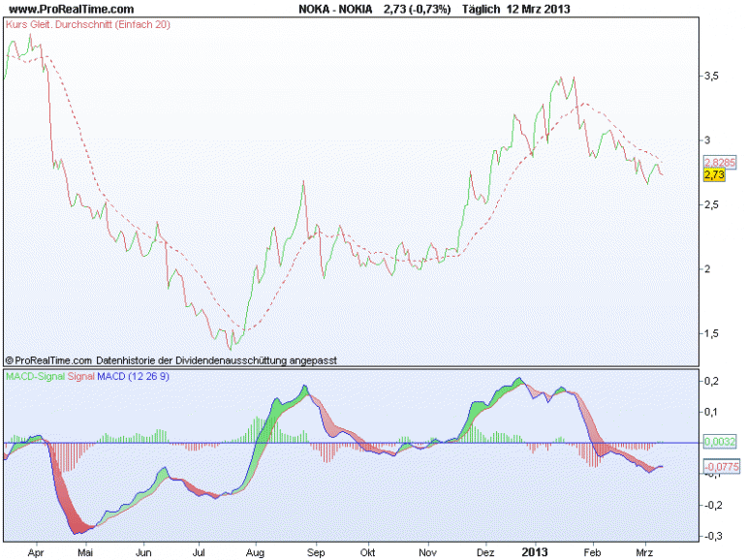The height and width of the screenshot is (560, 746).
Task: Click the Täglich timeframe label
Action: pyautogui.click(x=481, y=9)
